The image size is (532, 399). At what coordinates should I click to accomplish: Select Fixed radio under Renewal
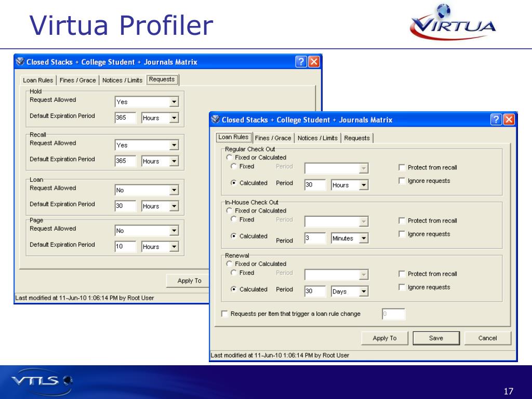(233, 272)
